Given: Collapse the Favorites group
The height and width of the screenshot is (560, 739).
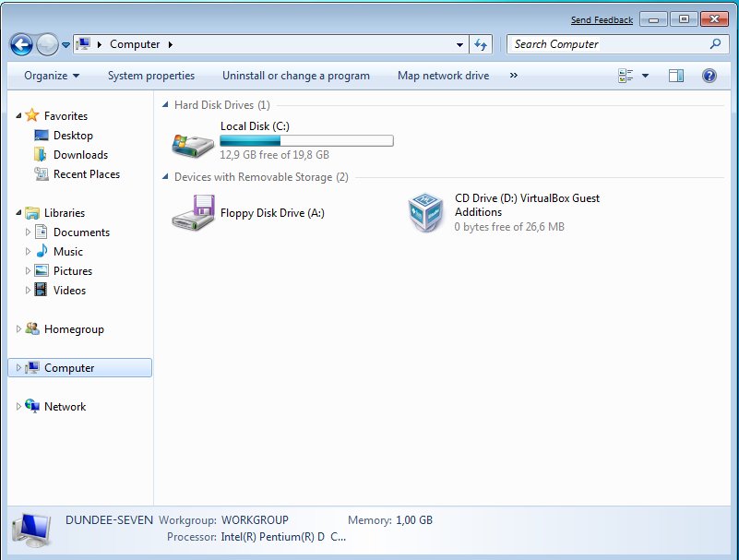Looking at the screenshot, I should tap(18, 115).
